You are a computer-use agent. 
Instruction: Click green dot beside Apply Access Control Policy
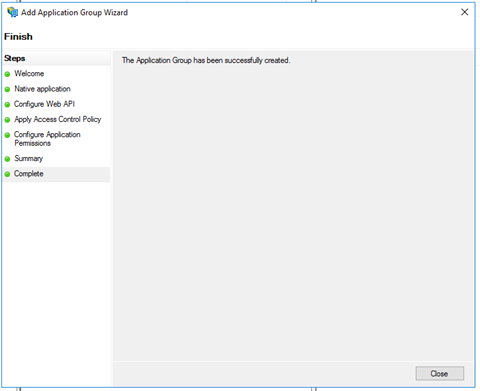[7, 120]
